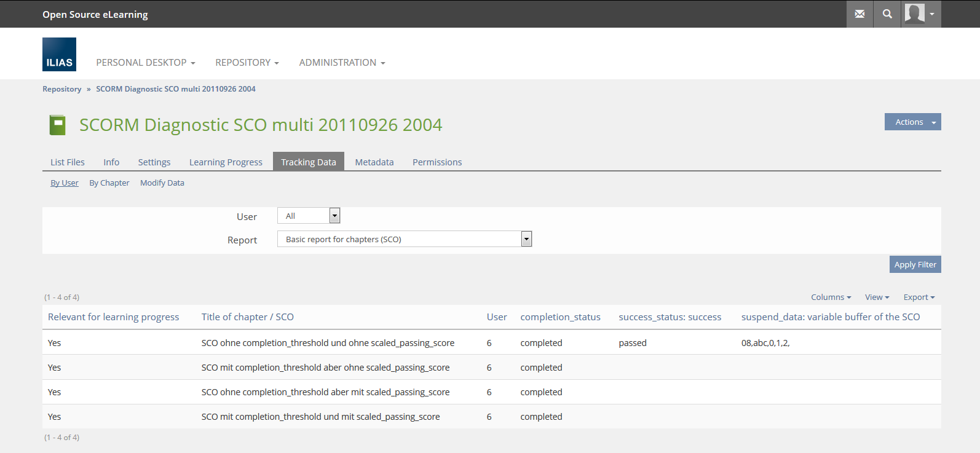Open the Permissions tab
The width and height of the screenshot is (980, 453).
point(437,162)
